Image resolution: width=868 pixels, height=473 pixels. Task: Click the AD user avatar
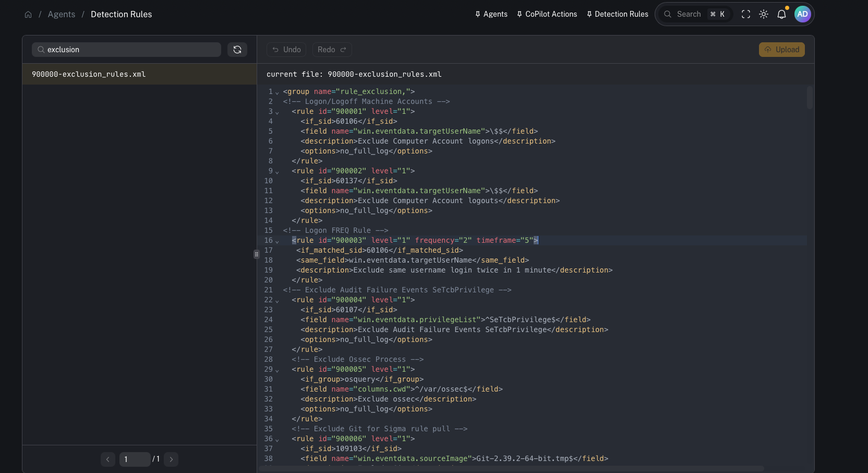(802, 14)
